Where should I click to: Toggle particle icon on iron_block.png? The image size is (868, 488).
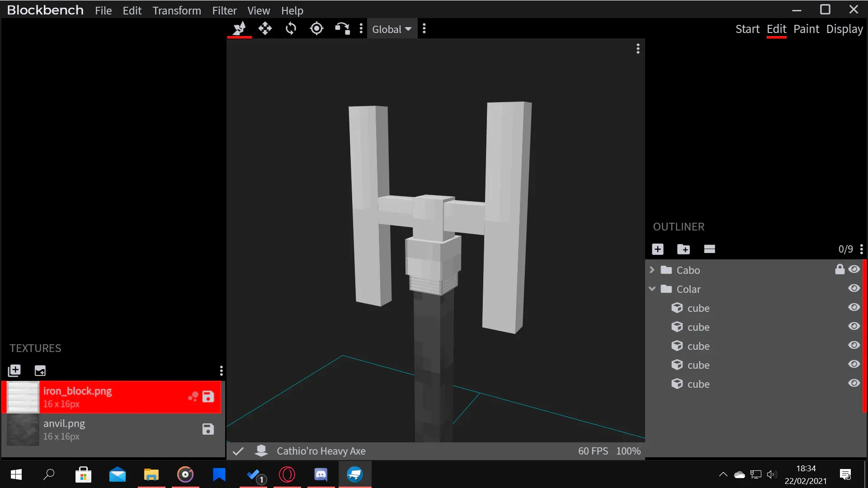point(193,397)
